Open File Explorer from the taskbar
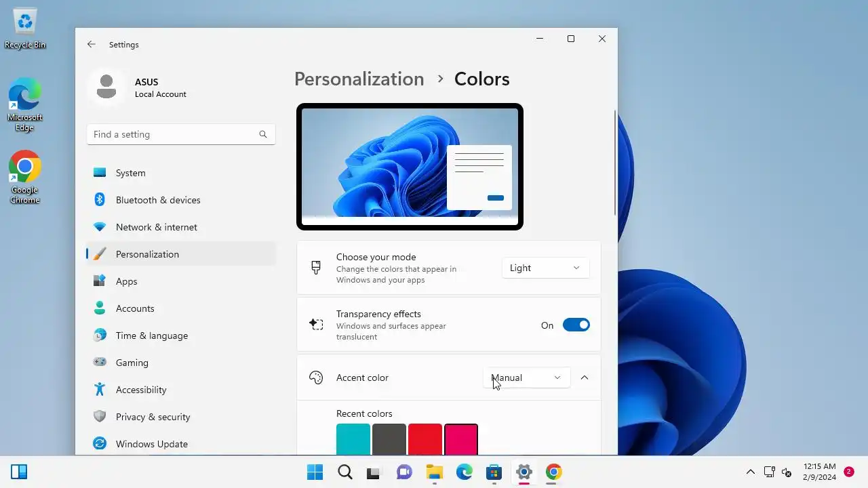 (x=434, y=472)
